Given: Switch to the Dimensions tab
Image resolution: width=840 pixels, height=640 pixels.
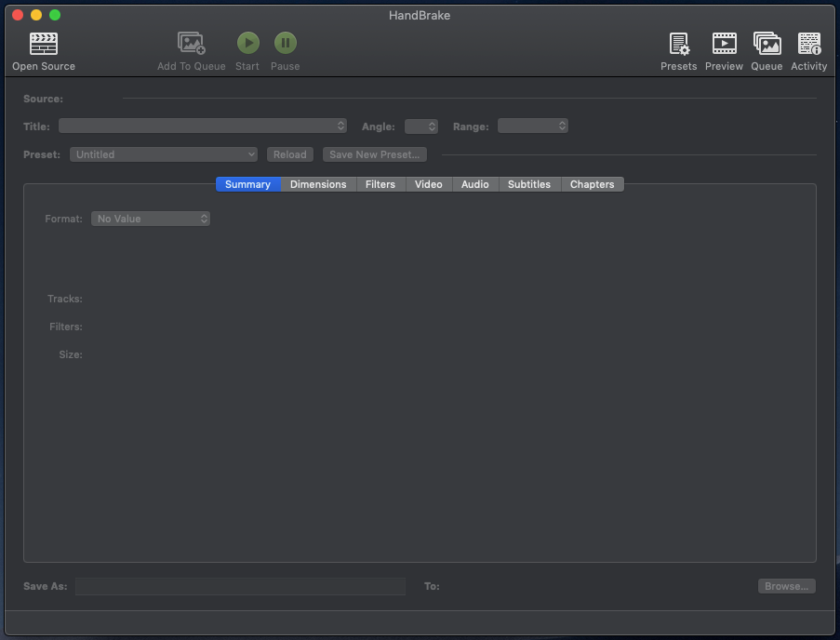Looking at the screenshot, I should (x=318, y=184).
